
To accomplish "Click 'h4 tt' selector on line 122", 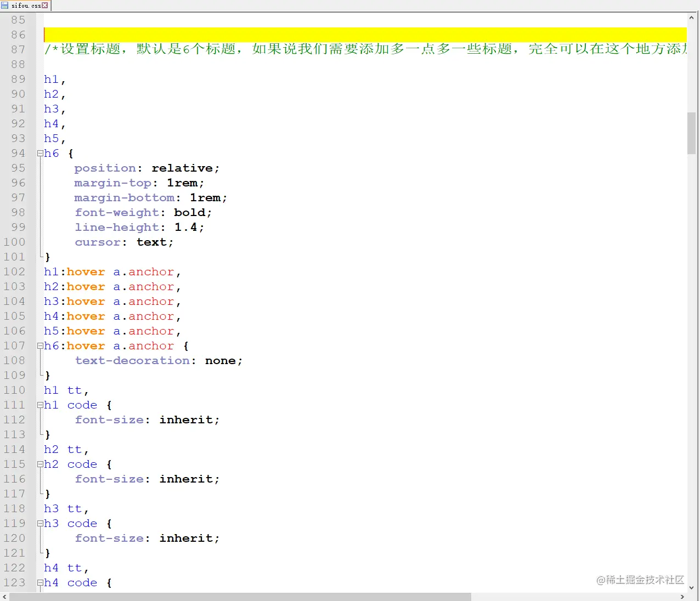I will [63, 568].
